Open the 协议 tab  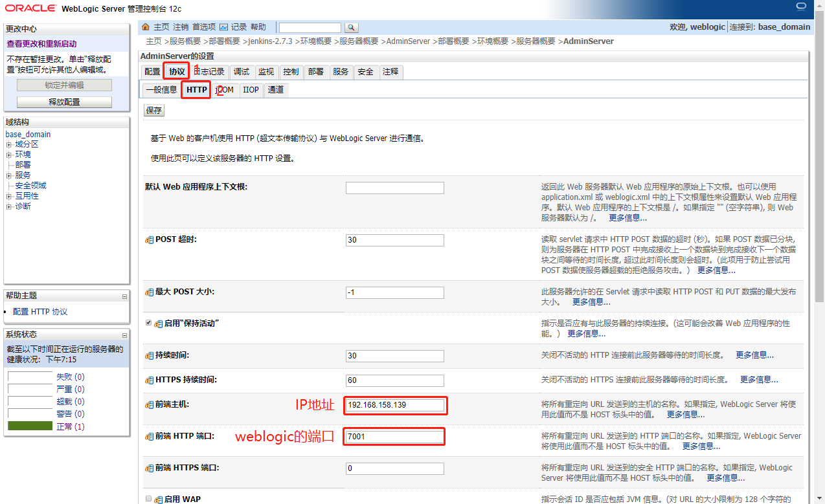pyautogui.click(x=177, y=72)
